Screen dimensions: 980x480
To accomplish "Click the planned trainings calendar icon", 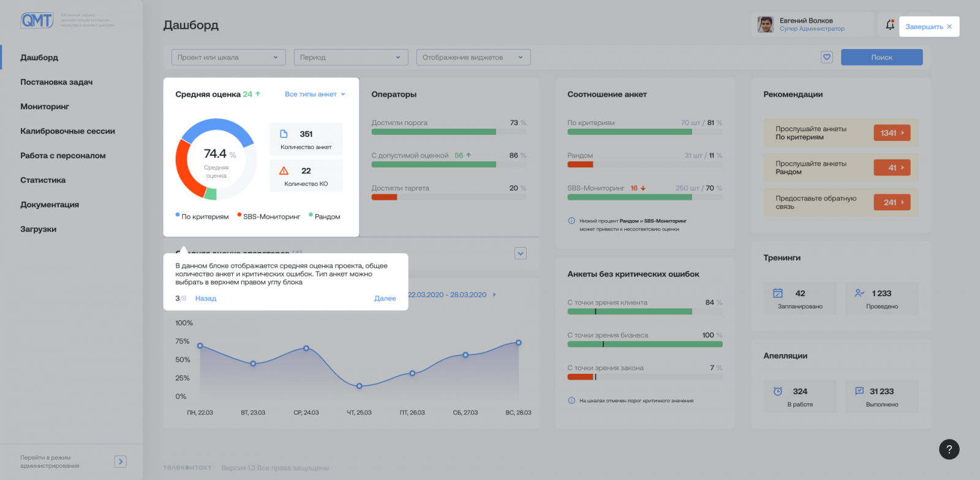I will coord(778,293).
